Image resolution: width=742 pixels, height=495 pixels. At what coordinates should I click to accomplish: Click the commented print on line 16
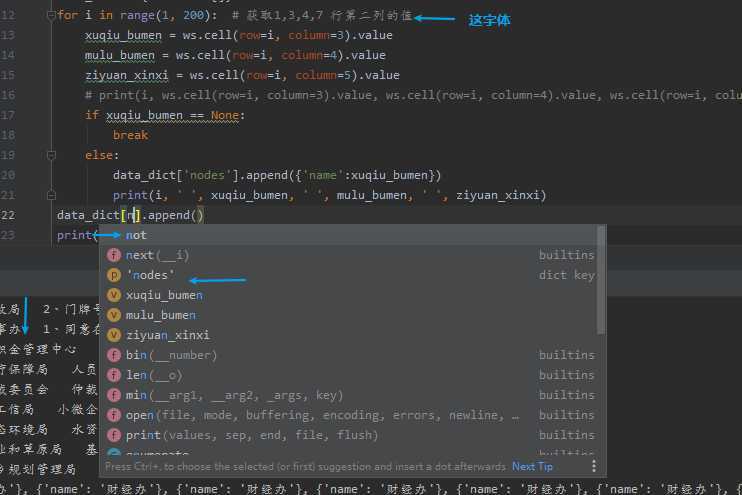(413, 96)
